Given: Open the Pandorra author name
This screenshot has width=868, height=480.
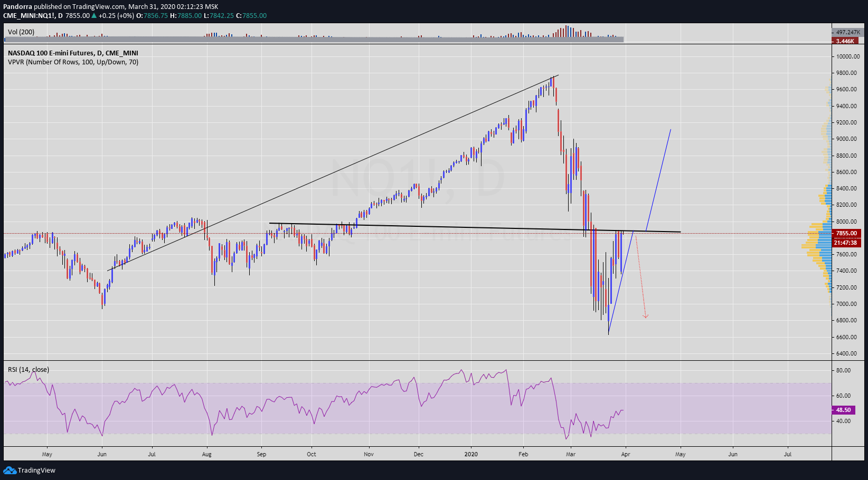Looking at the screenshot, I should [x=17, y=7].
